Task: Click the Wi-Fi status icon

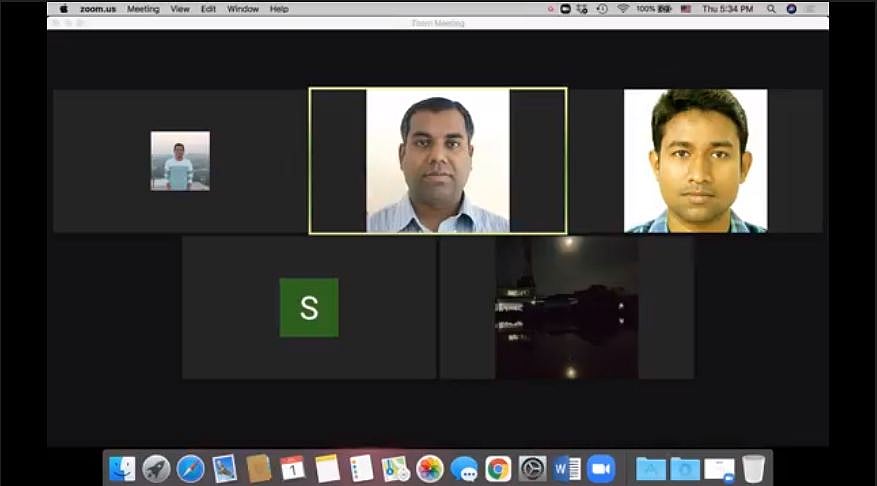Action: [x=623, y=9]
